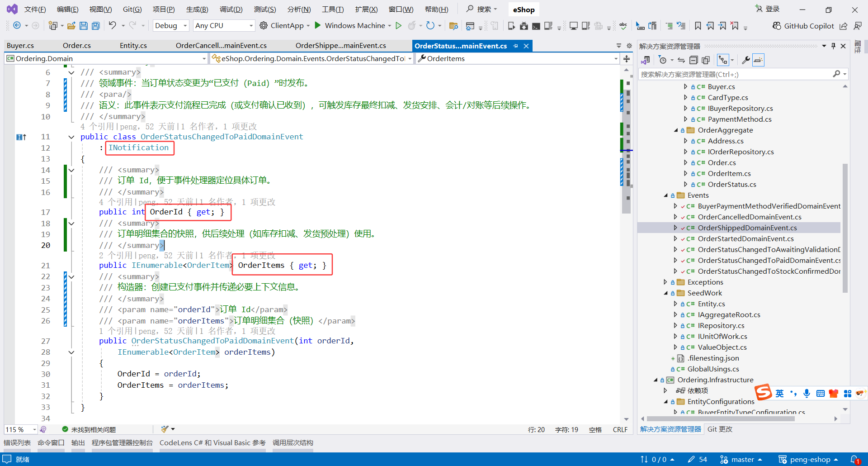The image size is (868, 466).
Task: Open the Git menu
Action: pyautogui.click(x=132, y=9)
